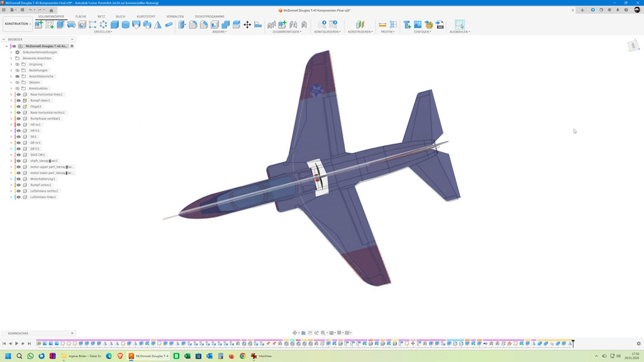This screenshot has height=362, width=644.
Task: Expand the Skizzen folder
Action: pyautogui.click(x=11, y=82)
